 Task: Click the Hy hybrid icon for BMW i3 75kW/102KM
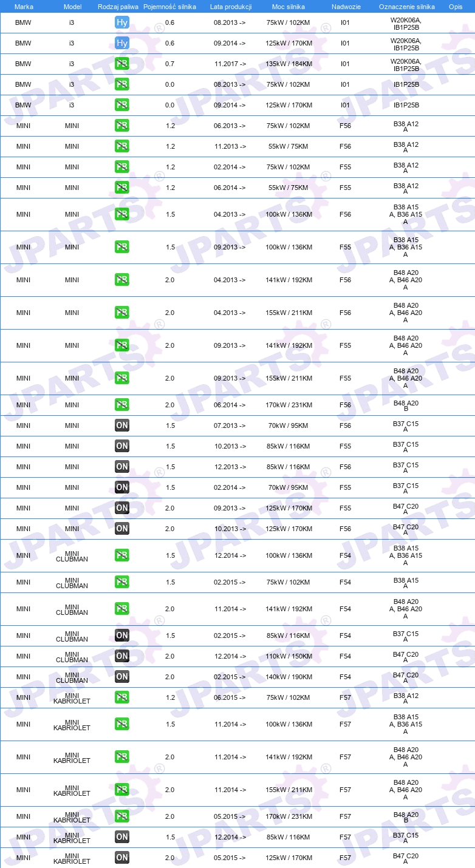[x=122, y=23]
